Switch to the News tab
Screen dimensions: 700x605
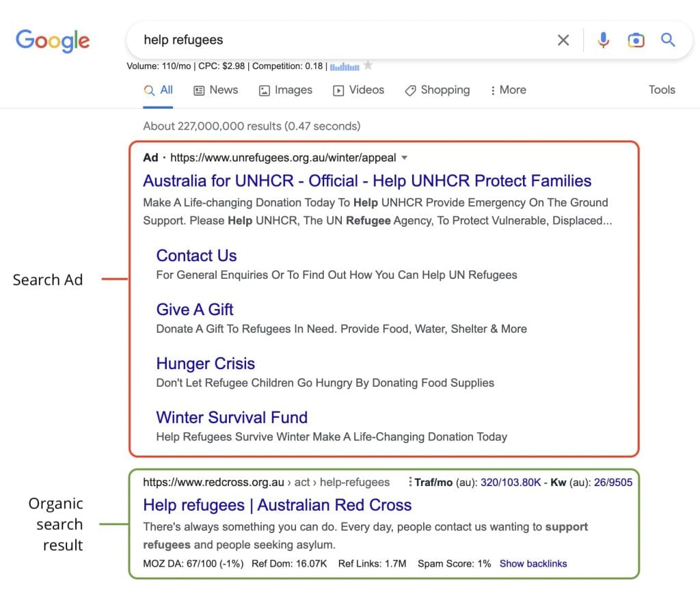215,90
